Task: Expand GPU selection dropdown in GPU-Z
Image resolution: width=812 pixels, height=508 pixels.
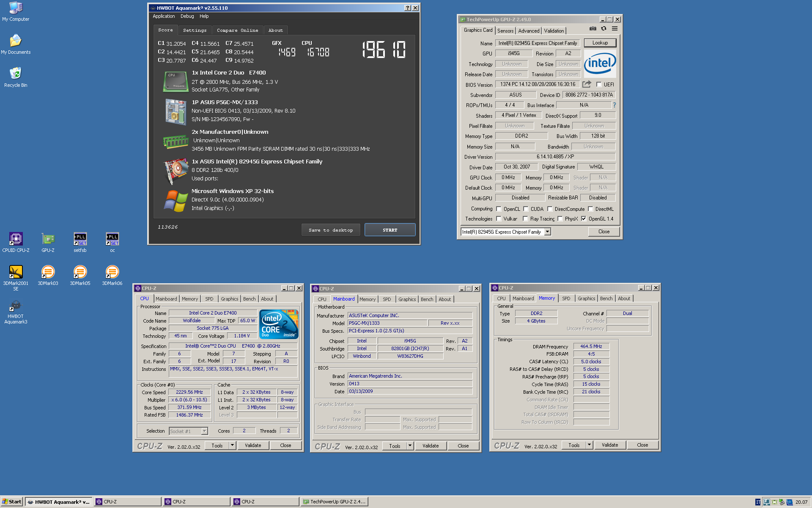Action: [548, 232]
